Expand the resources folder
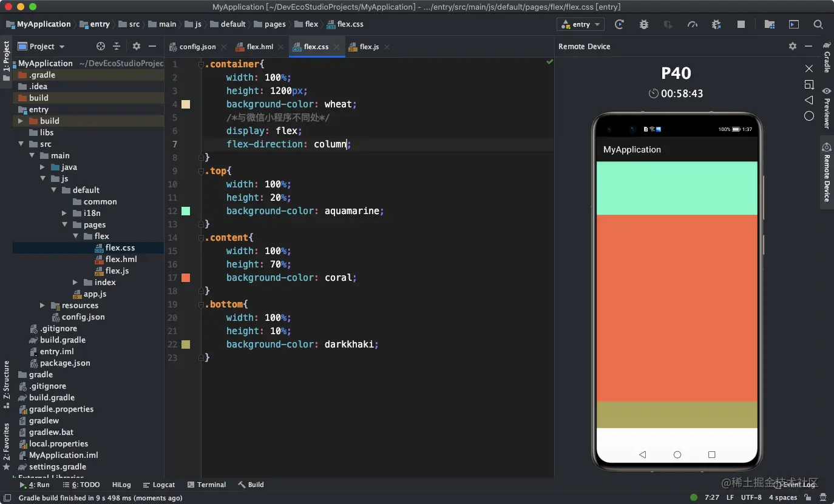This screenshot has height=504, width=834. 42,305
